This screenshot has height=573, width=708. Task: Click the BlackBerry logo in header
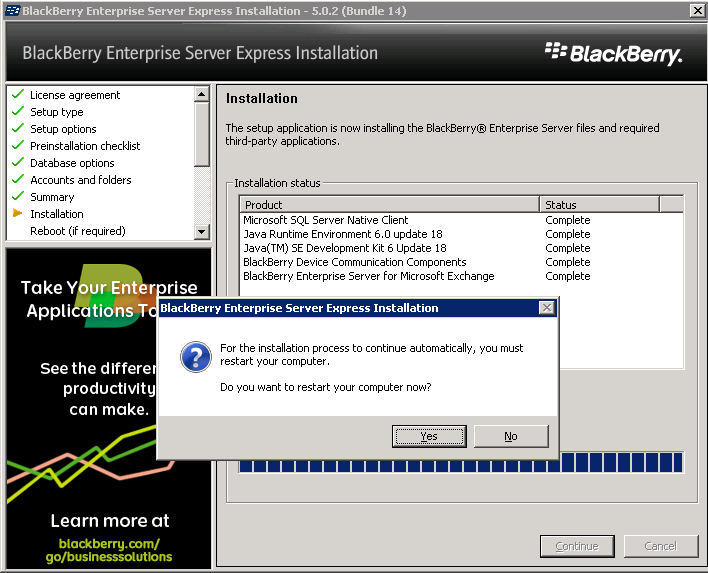pyautogui.click(x=613, y=53)
